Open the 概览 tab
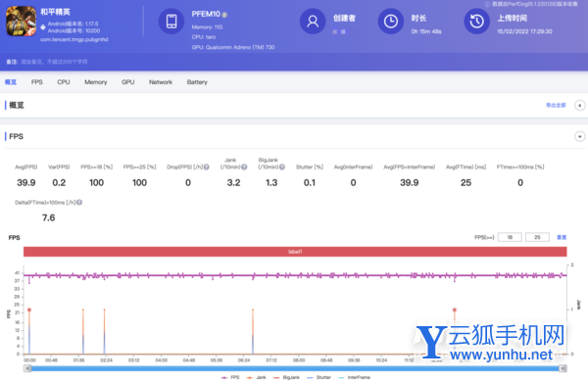The image size is (588, 381). 11,82
